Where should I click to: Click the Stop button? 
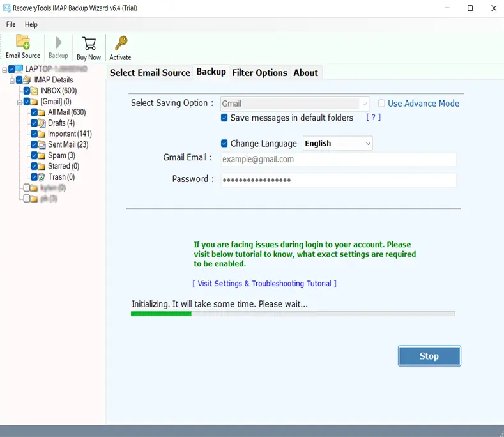coord(429,356)
